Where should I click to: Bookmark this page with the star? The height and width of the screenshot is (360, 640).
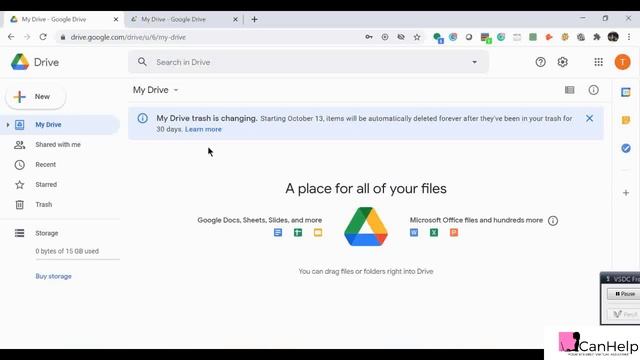click(x=417, y=37)
